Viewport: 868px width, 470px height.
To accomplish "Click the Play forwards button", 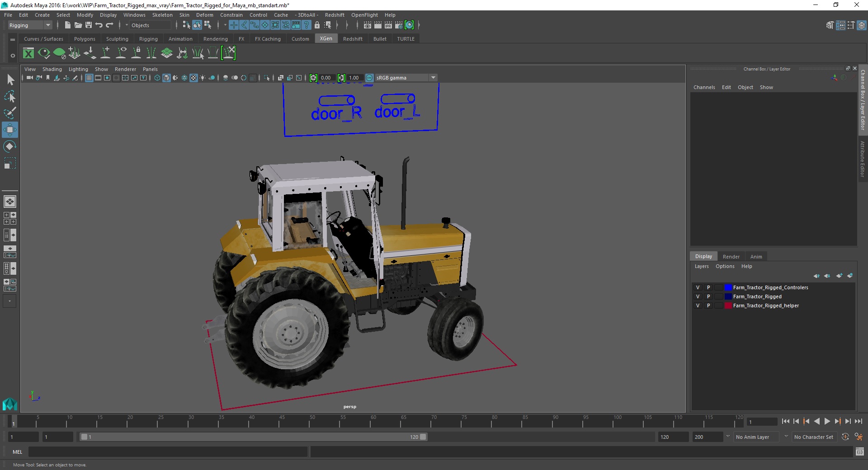I will 827,421.
